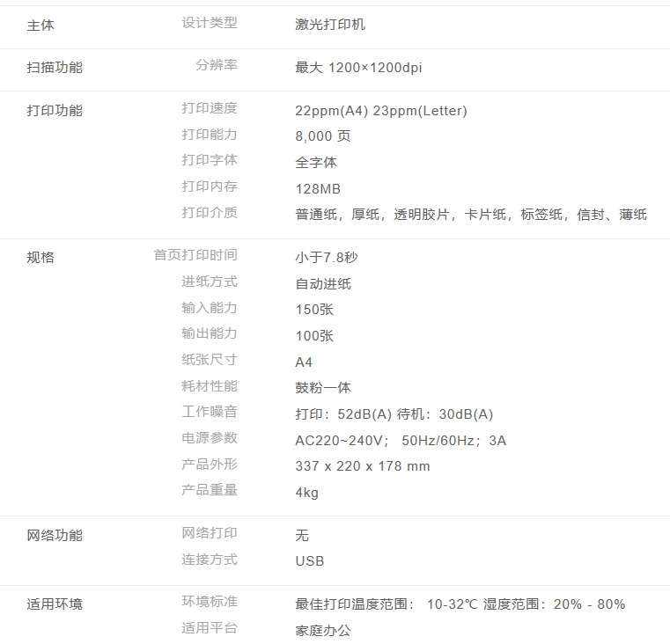
Task: Click the 设计类型 label
Action: [x=210, y=23]
